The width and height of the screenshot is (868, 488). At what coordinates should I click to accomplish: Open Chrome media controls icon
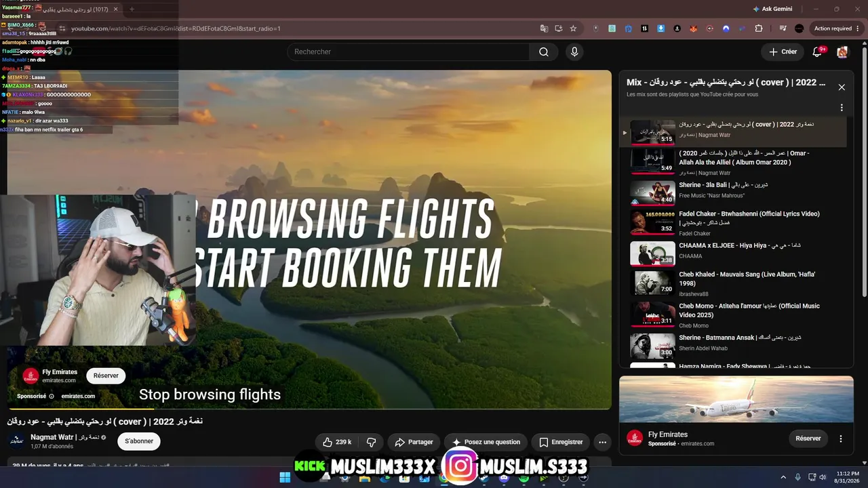pyautogui.click(x=783, y=28)
